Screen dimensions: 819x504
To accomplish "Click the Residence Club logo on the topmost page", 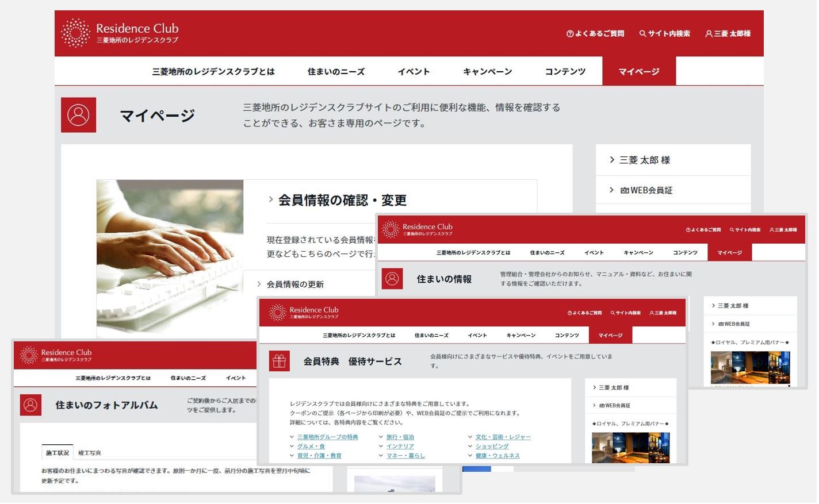I will pos(120,33).
